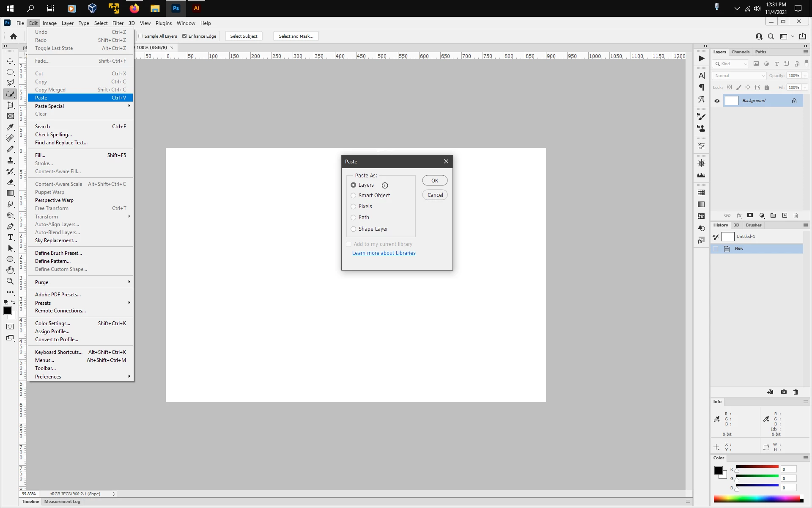Viewport: 812px width, 508px height.
Task: Open the Kind layer filter dropdown
Action: click(730, 64)
